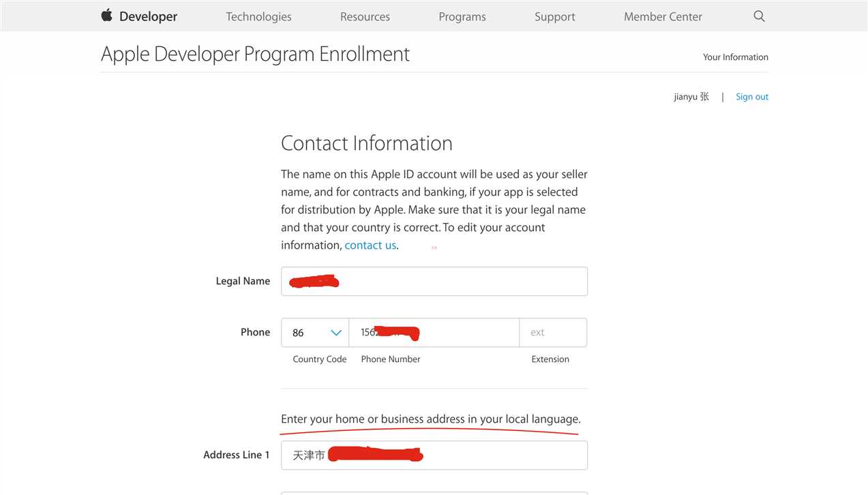Click the username jianyu 张
Image resolution: width=868 pixels, height=495 pixels.
pyautogui.click(x=691, y=97)
